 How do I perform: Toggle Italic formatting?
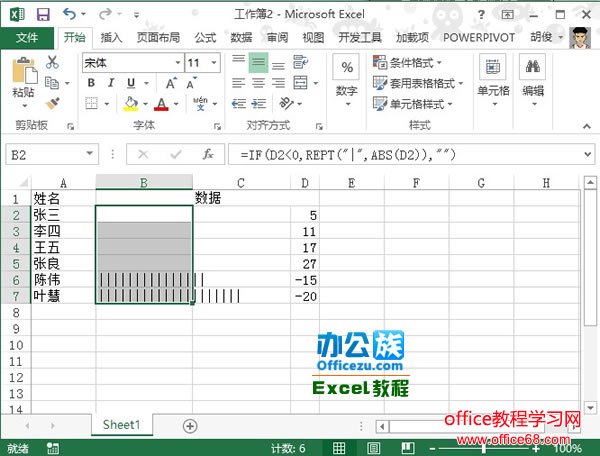[x=111, y=83]
